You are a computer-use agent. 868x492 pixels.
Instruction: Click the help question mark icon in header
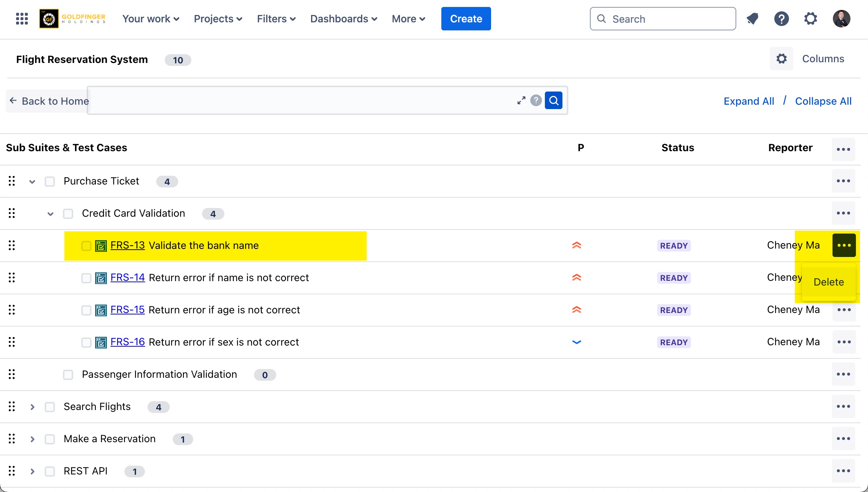coord(781,19)
